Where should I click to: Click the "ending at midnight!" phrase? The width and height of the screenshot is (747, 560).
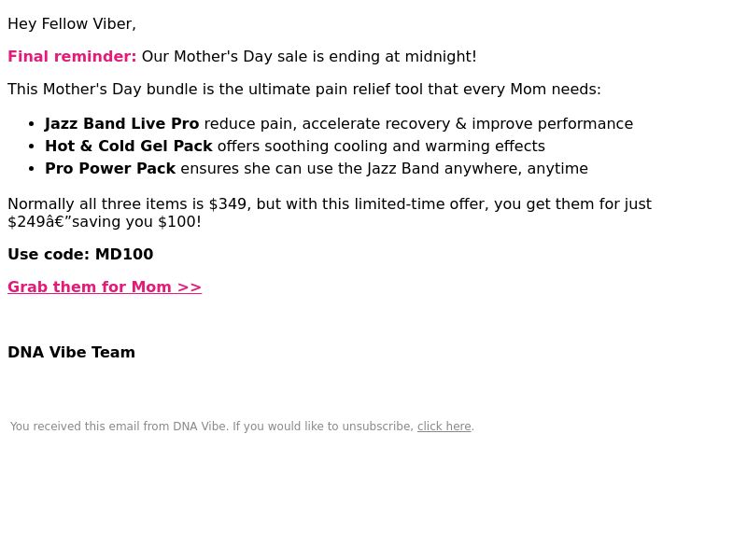tap(402, 56)
